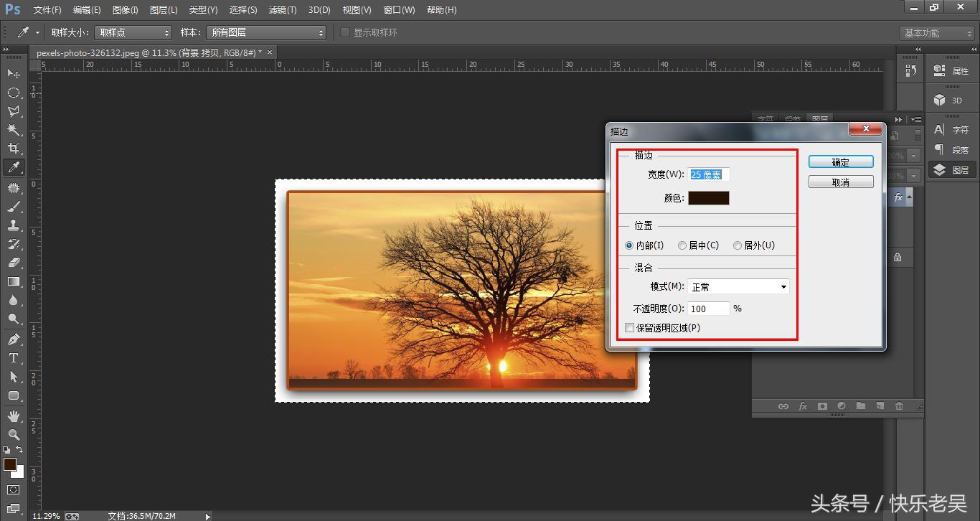Open the 滤镜(T) menu
980x521 pixels.
[x=282, y=10]
